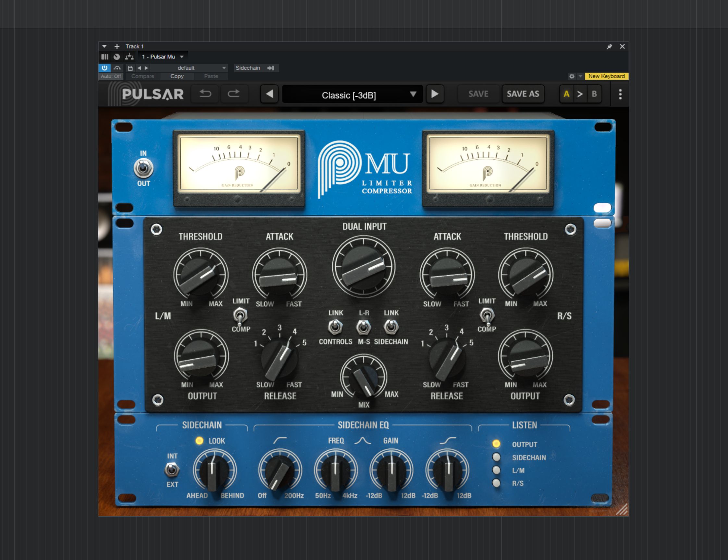
Task: Click the automation mode icon beside power
Action: click(x=117, y=68)
